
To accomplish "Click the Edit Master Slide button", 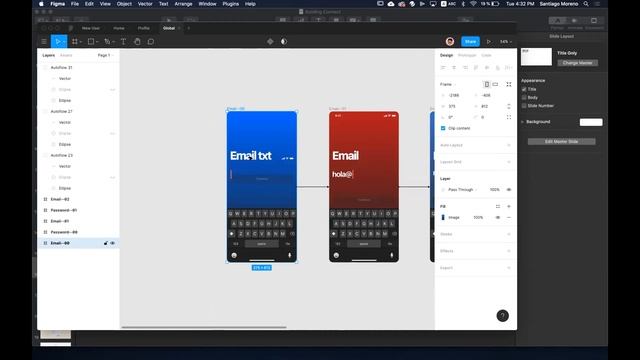I will [561, 142].
